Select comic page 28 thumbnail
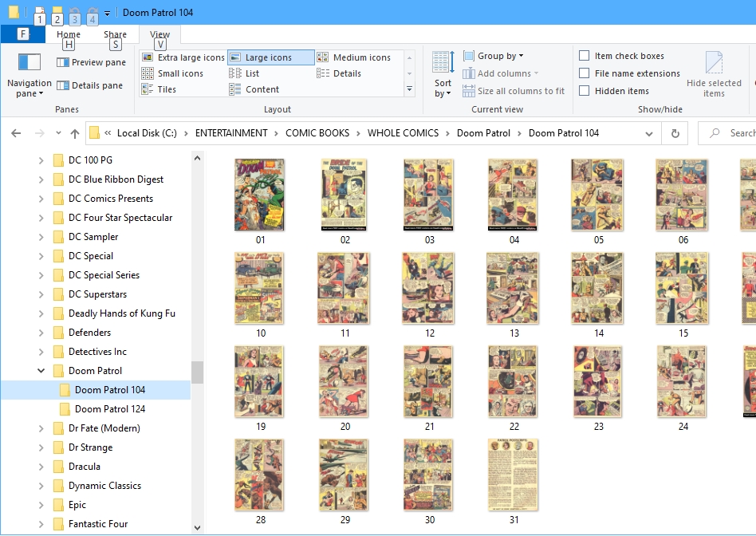Viewport: 756px width, 536px height. tap(259, 475)
